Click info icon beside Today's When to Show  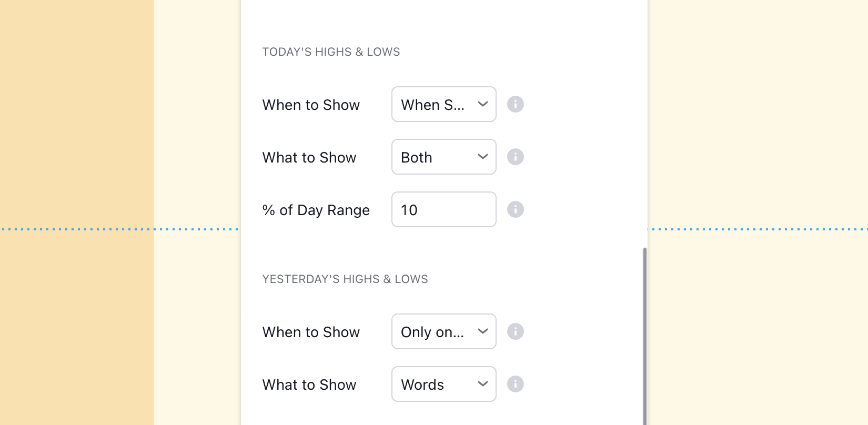515,104
